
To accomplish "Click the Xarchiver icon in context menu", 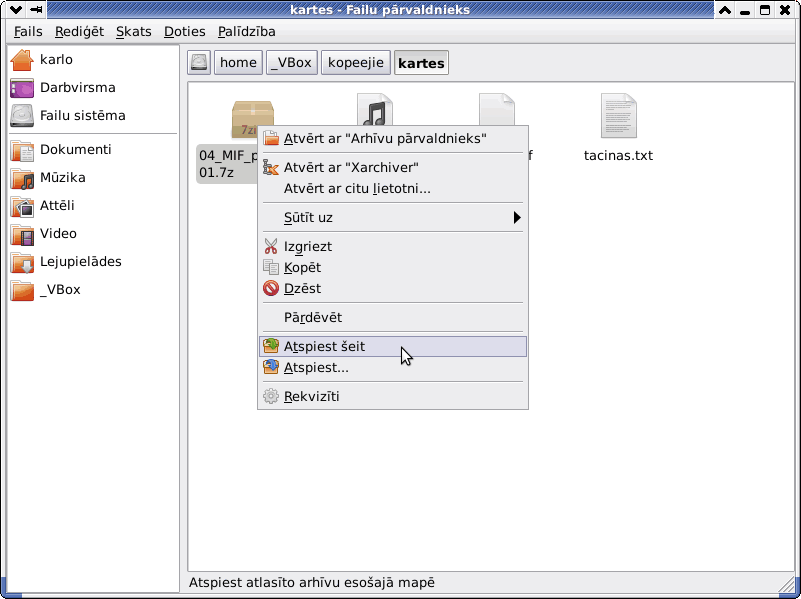I will pyautogui.click(x=271, y=167).
